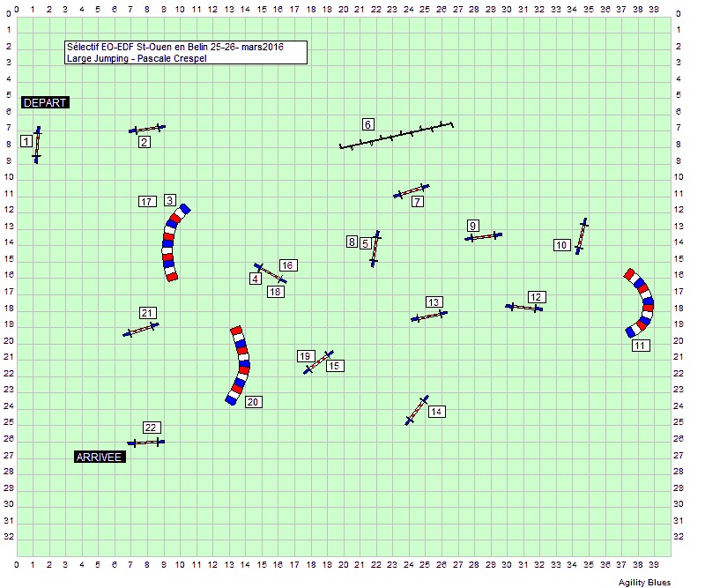Select the final jump numbered 22
The width and height of the screenshot is (705, 588).
click(x=145, y=442)
